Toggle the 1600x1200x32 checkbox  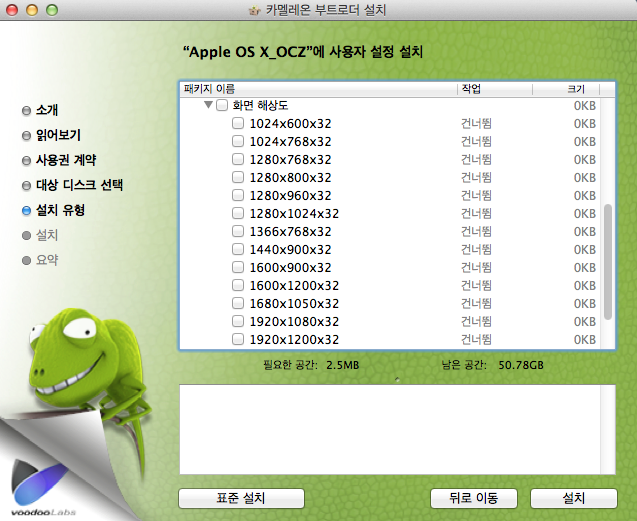click(x=238, y=285)
